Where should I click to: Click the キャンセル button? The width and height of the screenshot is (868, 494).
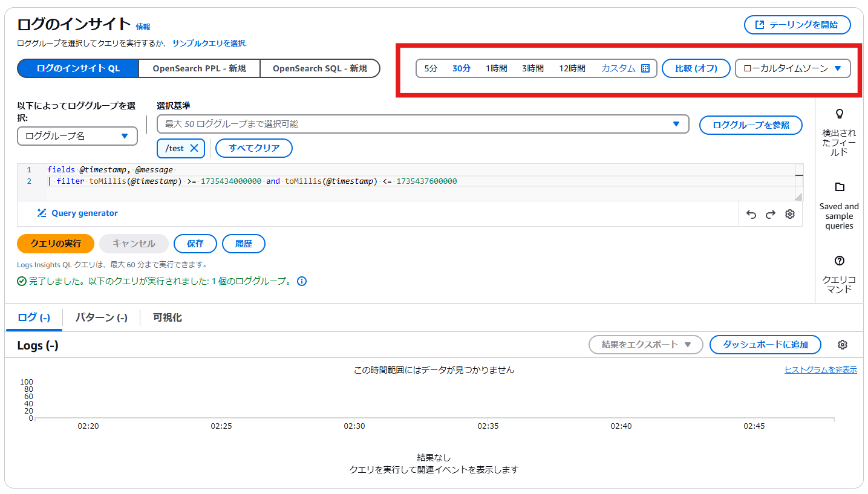point(134,244)
